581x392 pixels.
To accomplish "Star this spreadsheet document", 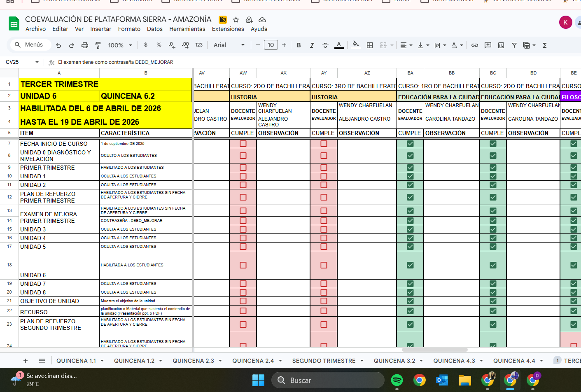I will (x=236, y=20).
